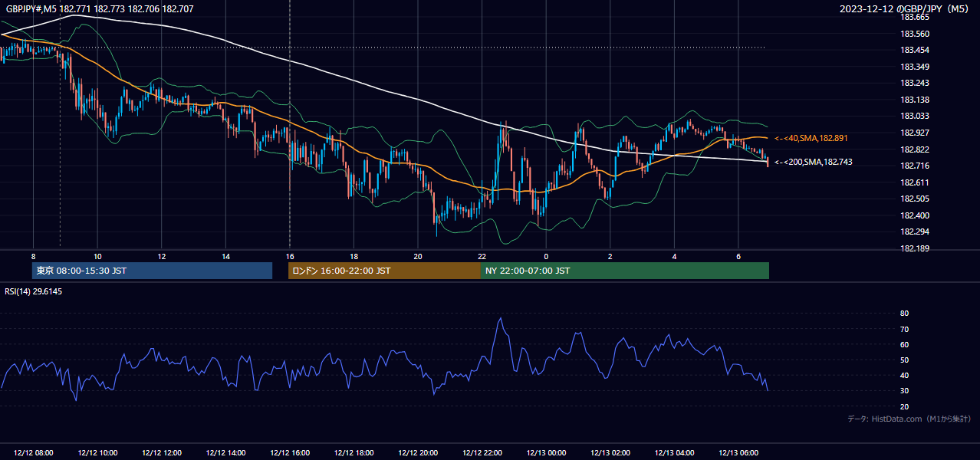Click price axis value 183.033
Screen dimensions: 980x460
click(914, 116)
